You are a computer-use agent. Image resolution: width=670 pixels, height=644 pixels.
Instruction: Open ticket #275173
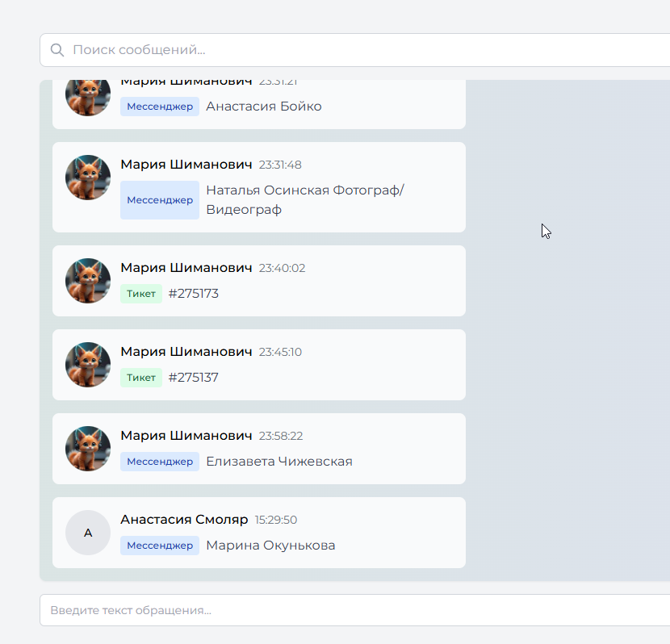tap(194, 294)
